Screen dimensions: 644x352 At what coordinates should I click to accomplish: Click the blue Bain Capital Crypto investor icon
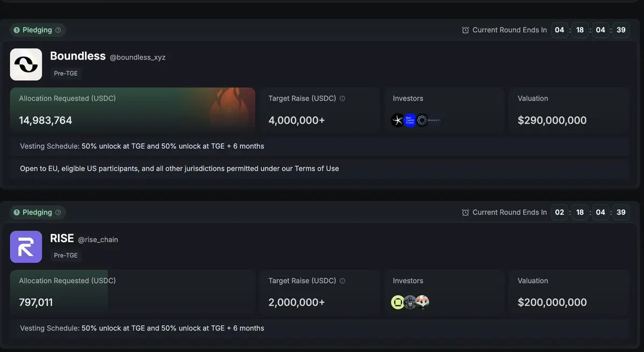pos(410,120)
